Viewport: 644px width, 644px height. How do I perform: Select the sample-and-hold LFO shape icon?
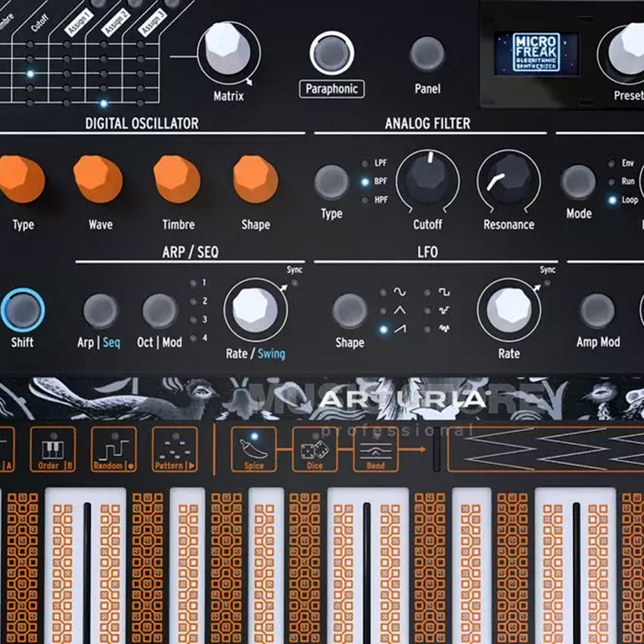[444, 310]
